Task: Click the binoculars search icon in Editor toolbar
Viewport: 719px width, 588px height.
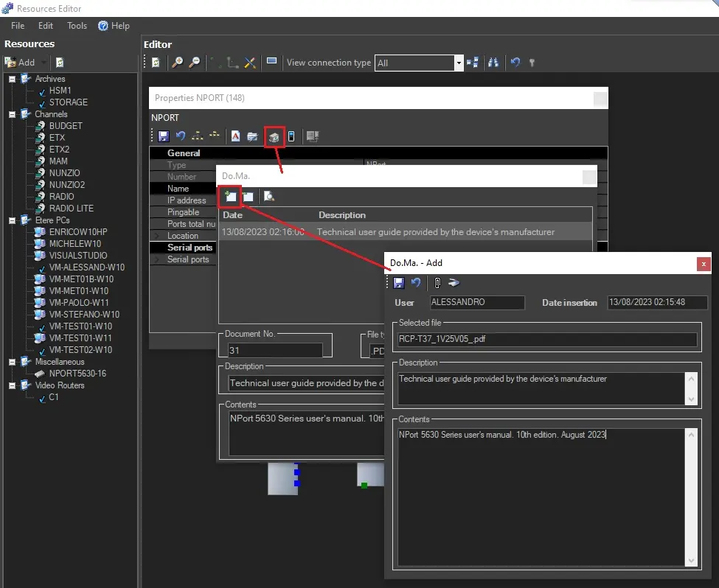Action: click(x=493, y=63)
